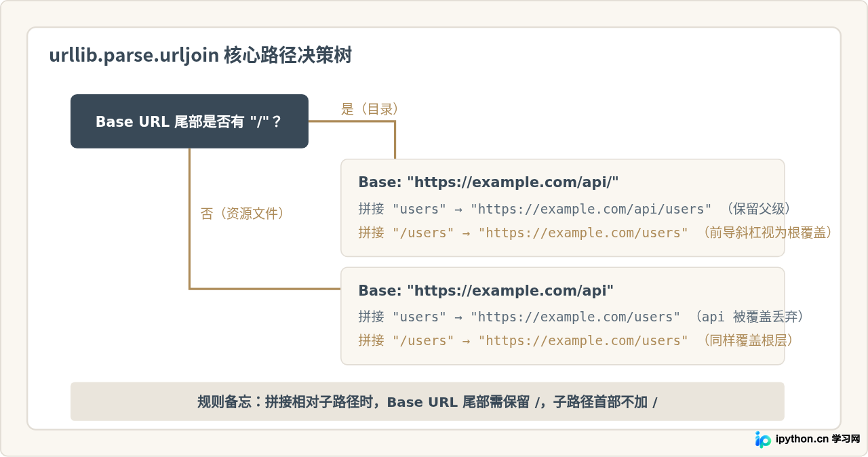Click the ipython.cn 学习网 text
The width and height of the screenshot is (868, 457).
[x=818, y=439]
